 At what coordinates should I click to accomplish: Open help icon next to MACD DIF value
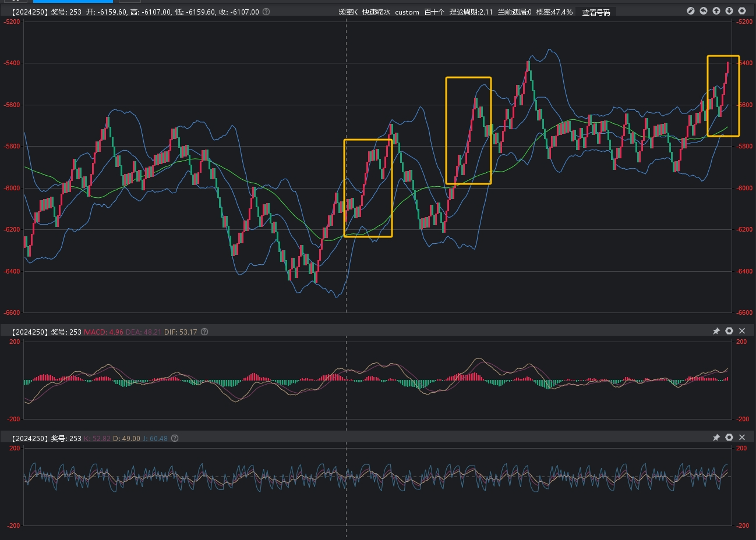click(x=204, y=332)
